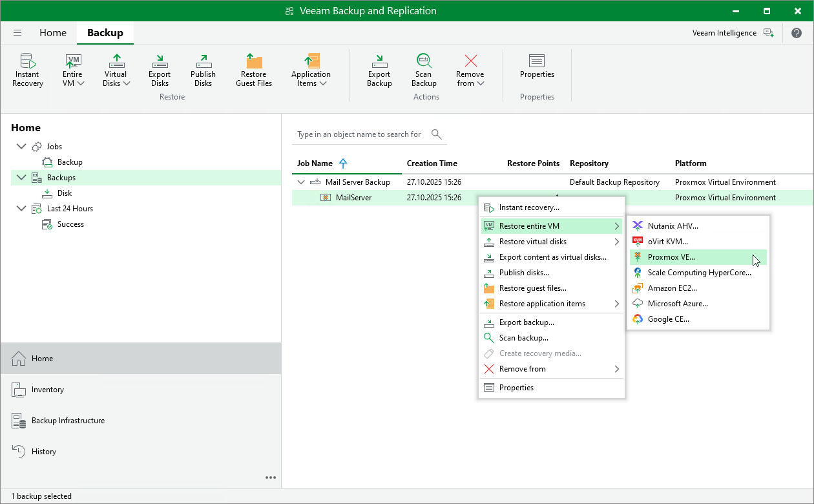Click the Instant Recovery ribbon icon
Image resolution: width=814 pixels, height=504 pixels.
point(28,70)
